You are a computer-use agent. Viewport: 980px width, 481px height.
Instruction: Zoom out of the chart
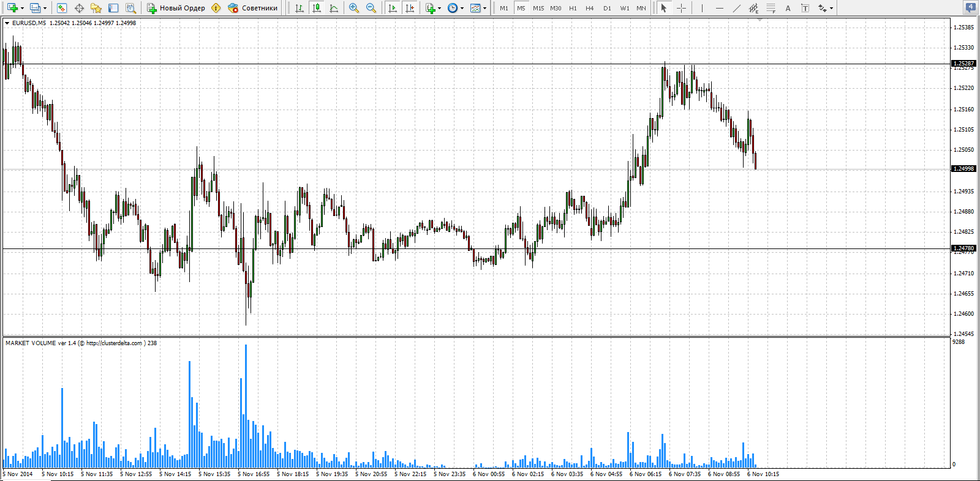pos(371,8)
